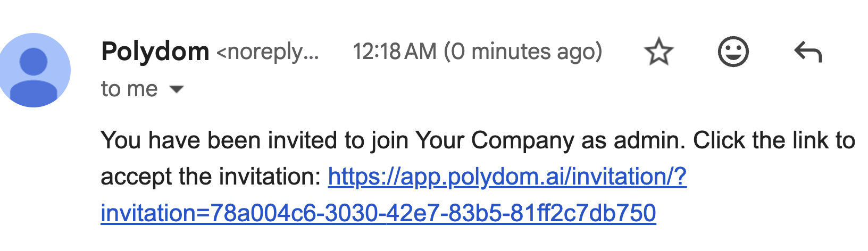Image resolution: width=868 pixels, height=251 pixels.
Task: Select the Polydom sender name
Action: tap(155, 52)
